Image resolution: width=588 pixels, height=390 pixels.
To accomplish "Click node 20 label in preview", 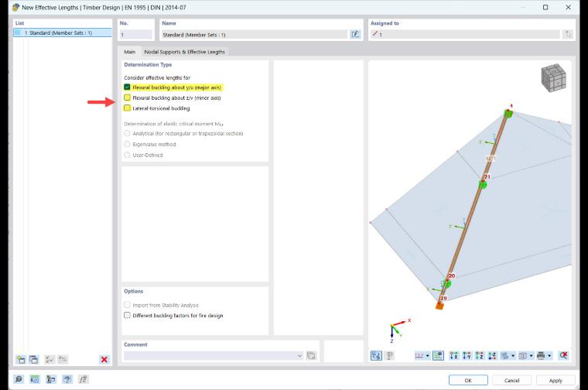I will pyautogui.click(x=452, y=276).
